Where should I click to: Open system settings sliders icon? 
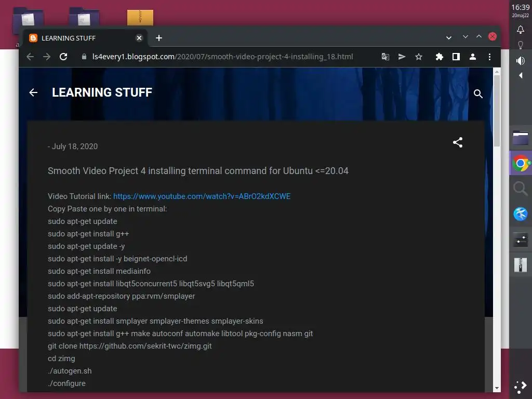click(521, 240)
